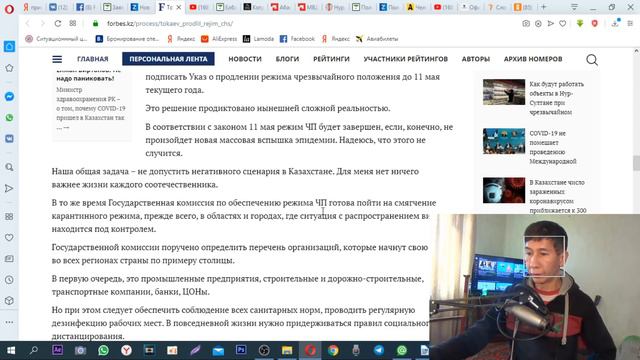Open the Lamoda bookmark
Image resolution: width=640 pixels, height=360 pixels.
click(258, 39)
